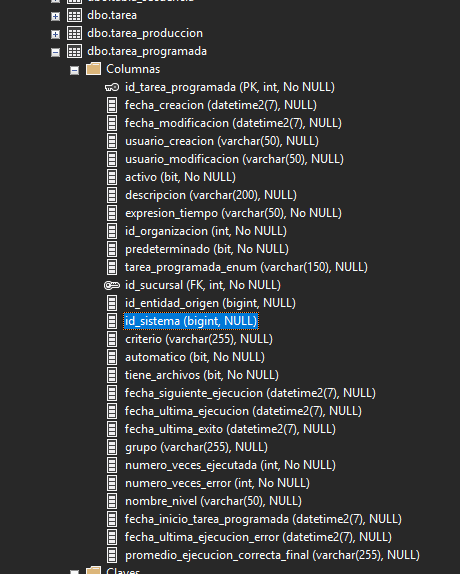Select the numero_veces_error column
This screenshot has height=574, width=460.
[x=217, y=483]
